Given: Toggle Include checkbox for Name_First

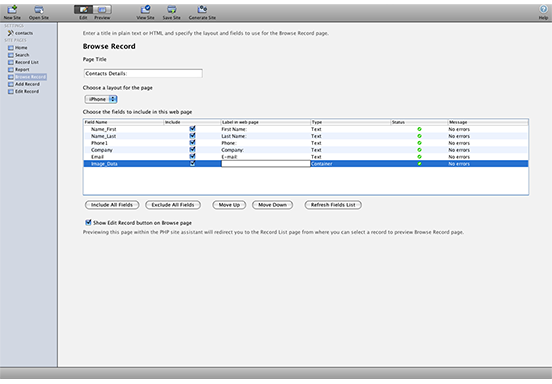Looking at the screenshot, I should pyautogui.click(x=192, y=129).
